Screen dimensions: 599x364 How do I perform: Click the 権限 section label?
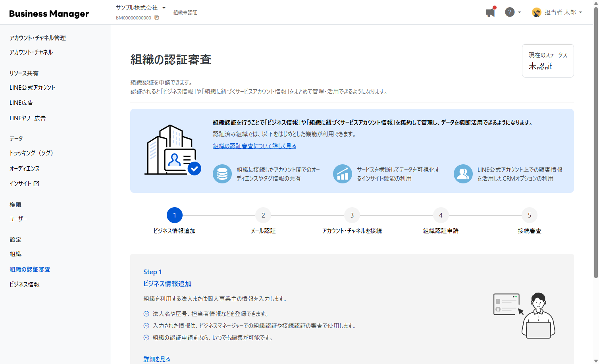(15, 205)
